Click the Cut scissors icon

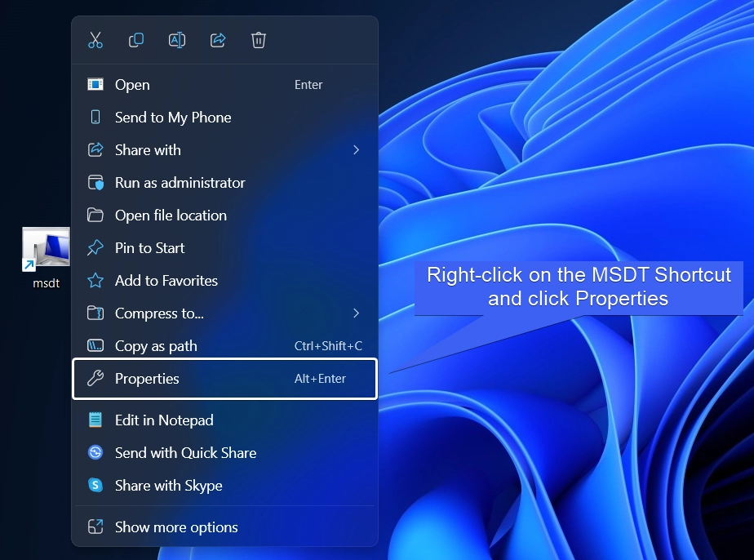click(95, 40)
